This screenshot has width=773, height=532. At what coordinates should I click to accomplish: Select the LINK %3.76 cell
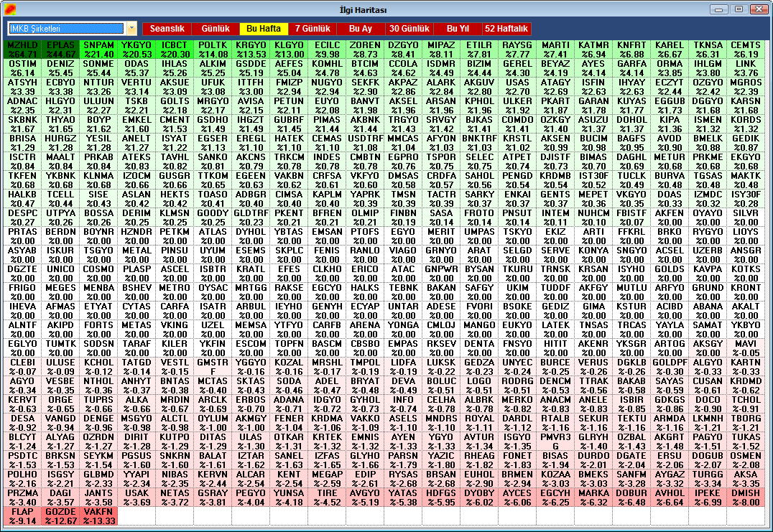746,68
